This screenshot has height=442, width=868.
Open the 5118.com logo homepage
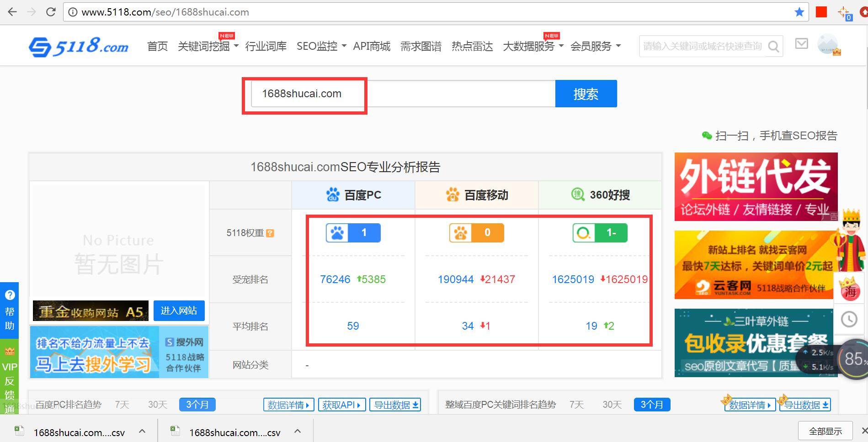(x=79, y=47)
